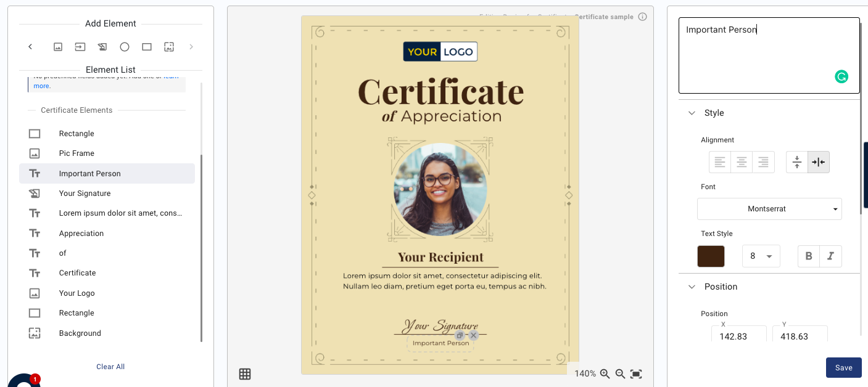Fit the certificate to screen

click(636, 373)
